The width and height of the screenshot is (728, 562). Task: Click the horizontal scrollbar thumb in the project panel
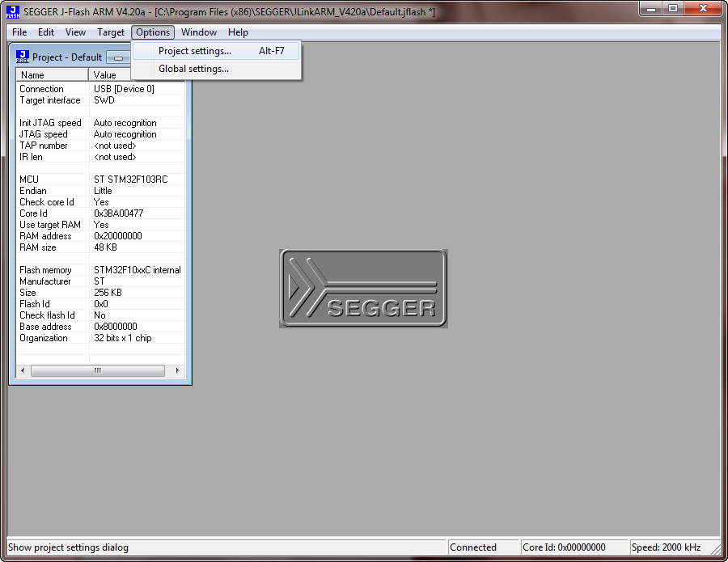97,370
